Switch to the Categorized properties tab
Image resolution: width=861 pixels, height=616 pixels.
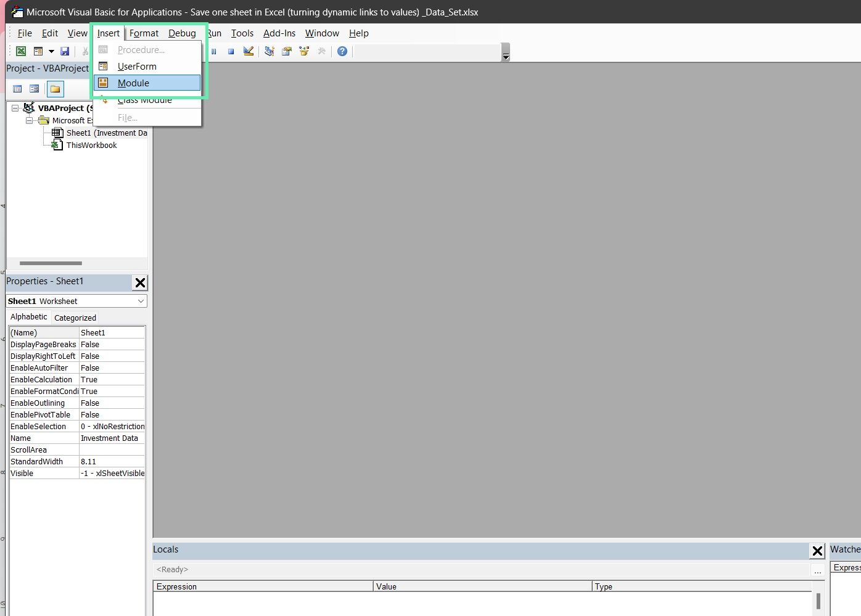click(x=75, y=318)
